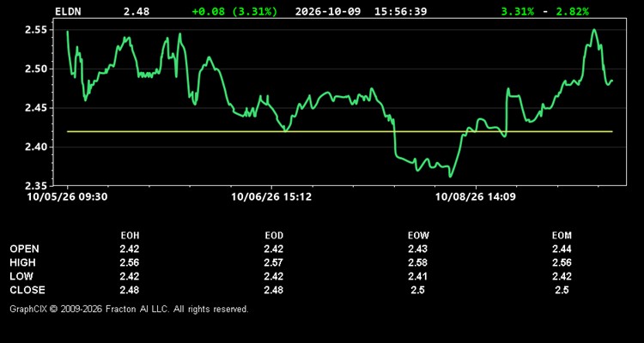
Task: Click the 2.50 y-axis label
Action: [x=35, y=69]
